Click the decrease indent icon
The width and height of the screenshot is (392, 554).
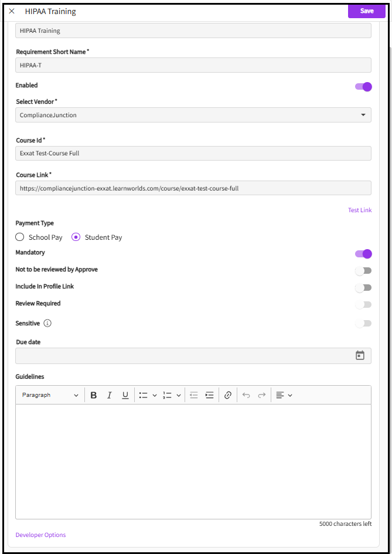[194, 395]
